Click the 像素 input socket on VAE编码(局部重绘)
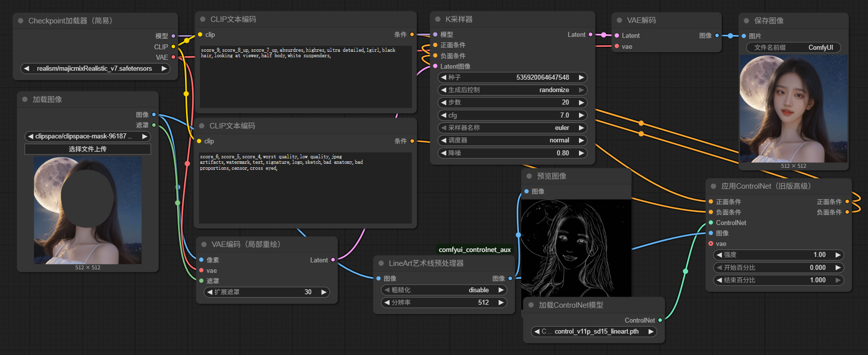The image size is (868, 355). click(x=201, y=260)
